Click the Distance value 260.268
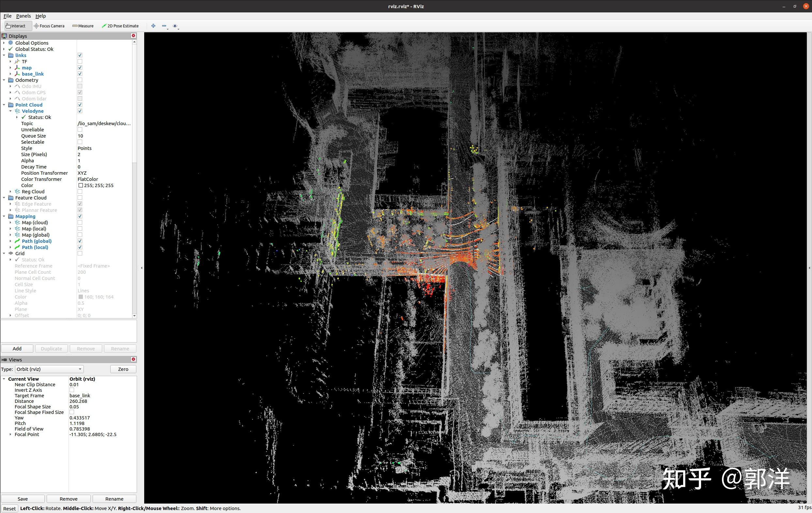 point(78,401)
